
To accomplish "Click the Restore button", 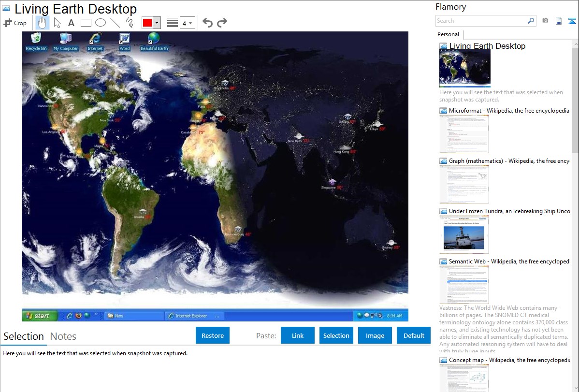I will [213, 335].
